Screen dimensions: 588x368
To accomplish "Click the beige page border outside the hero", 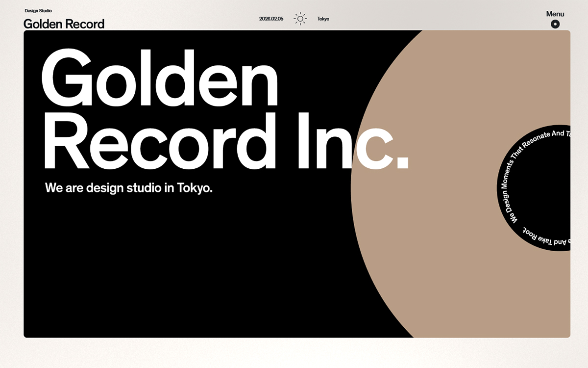I will pos(12,184).
